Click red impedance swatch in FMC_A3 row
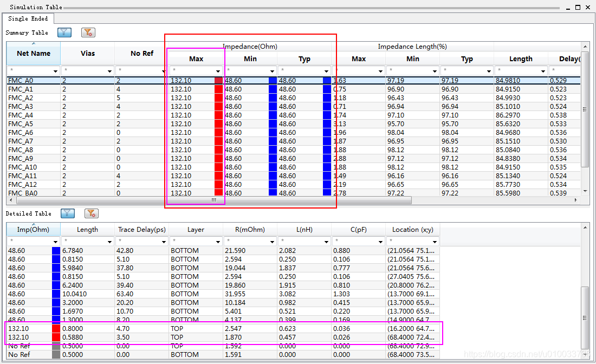 click(x=218, y=107)
